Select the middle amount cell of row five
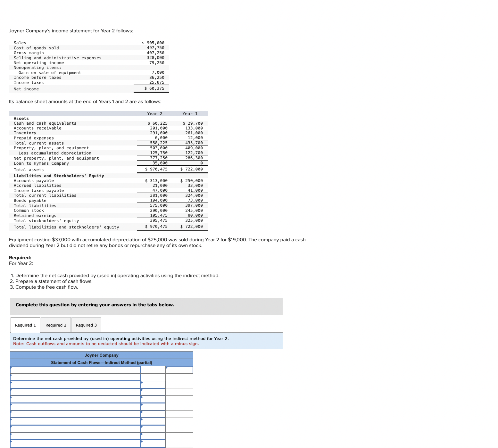Image resolution: width=498 pixels, height=448 pixels. click(153, 399)
